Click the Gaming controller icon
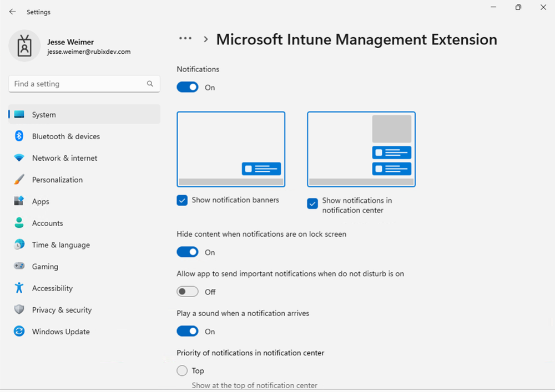555x392 pixels. 19,266
